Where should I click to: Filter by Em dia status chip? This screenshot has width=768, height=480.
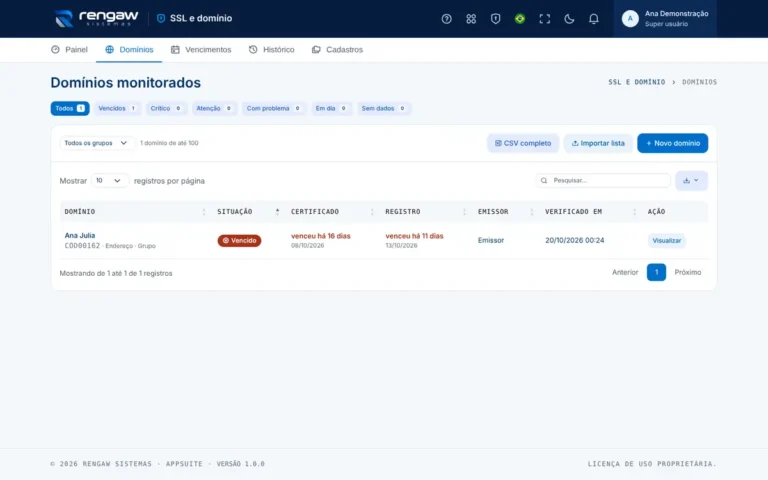click(x=331, y=108)
